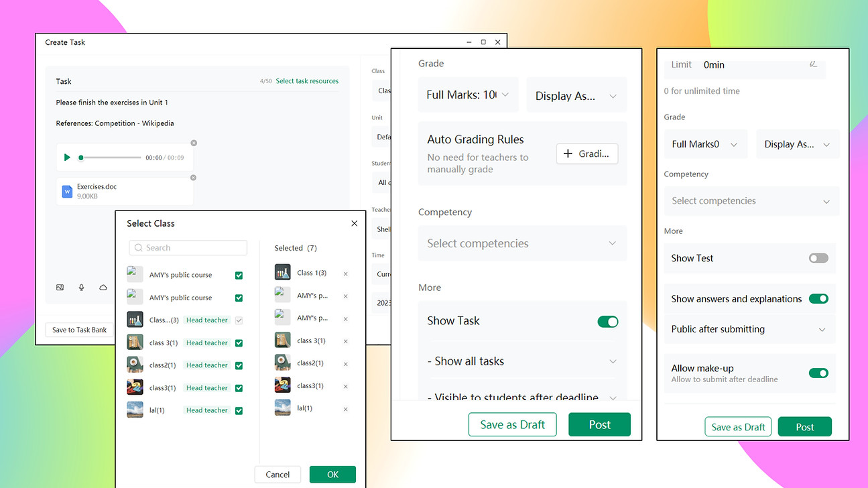Open the Select task resources link

[x=307, y=81]
